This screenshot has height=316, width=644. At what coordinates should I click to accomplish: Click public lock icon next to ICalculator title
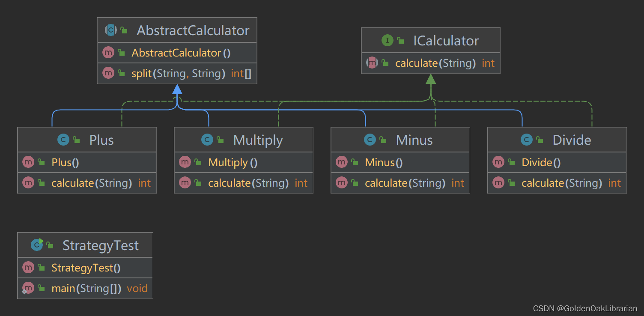point(400,41)
